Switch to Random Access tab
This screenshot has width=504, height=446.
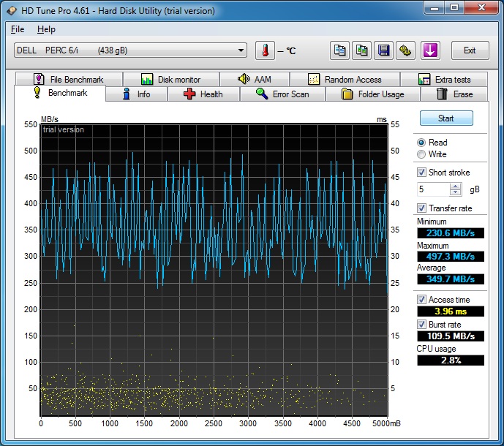pos(345,79)
